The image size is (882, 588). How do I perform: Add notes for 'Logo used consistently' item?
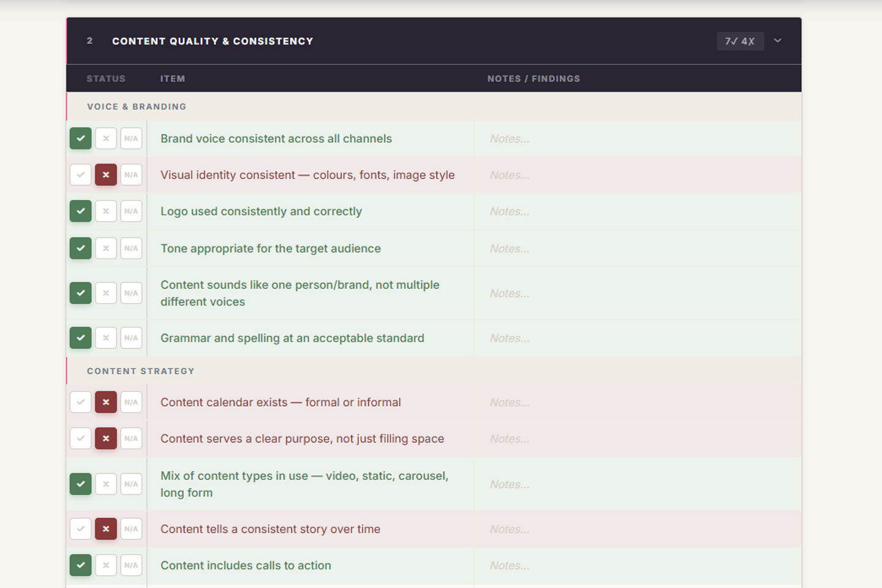[638, 211]
